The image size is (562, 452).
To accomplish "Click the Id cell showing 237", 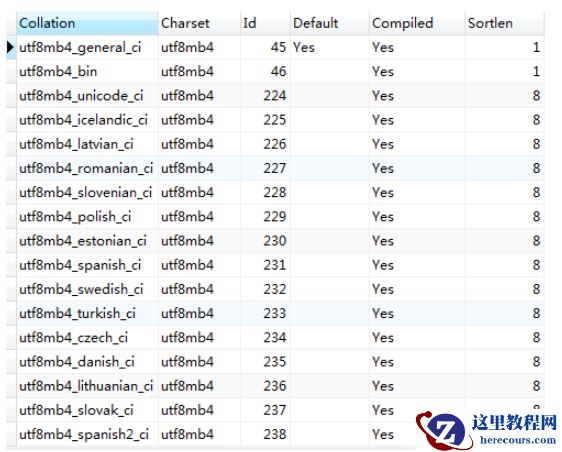I will coord(265,410).
